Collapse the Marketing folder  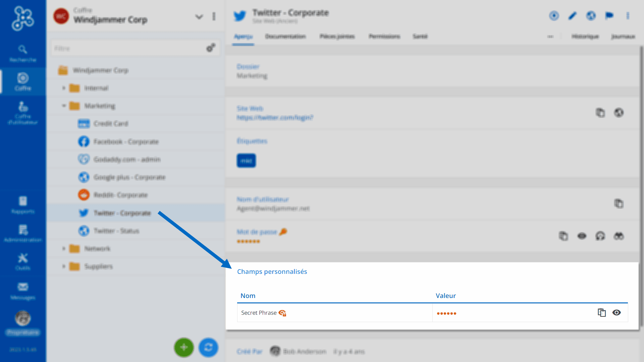coord(64,106)
